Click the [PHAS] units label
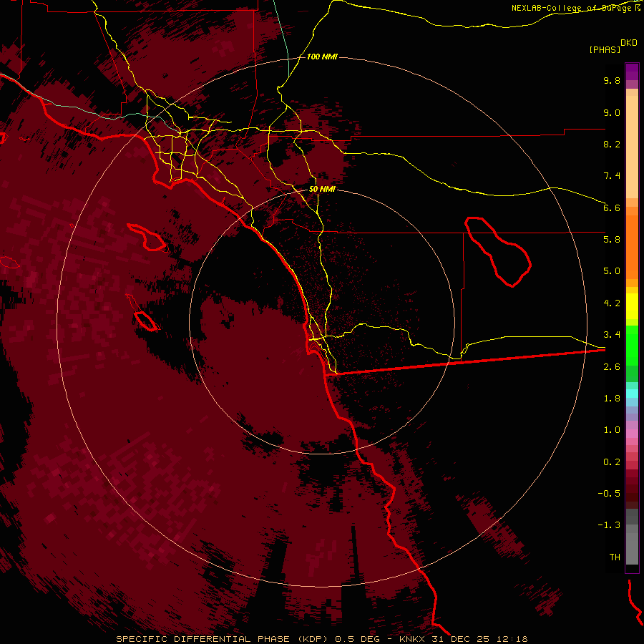The height and width of the screenshot is (644, 644). tap(605, 50)
